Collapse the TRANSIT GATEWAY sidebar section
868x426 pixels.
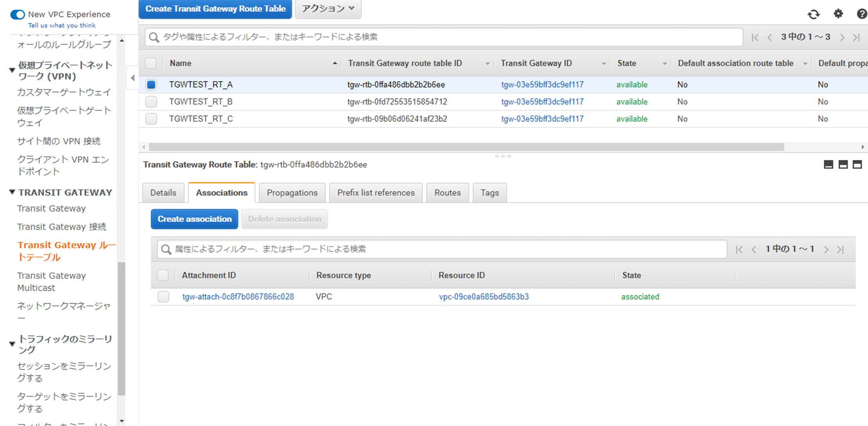(x=12, y=192)
